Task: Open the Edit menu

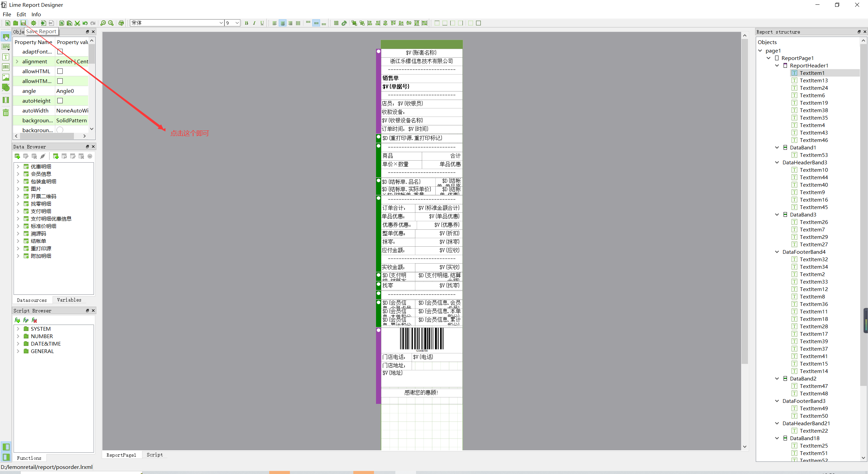Action: [21, 14]
